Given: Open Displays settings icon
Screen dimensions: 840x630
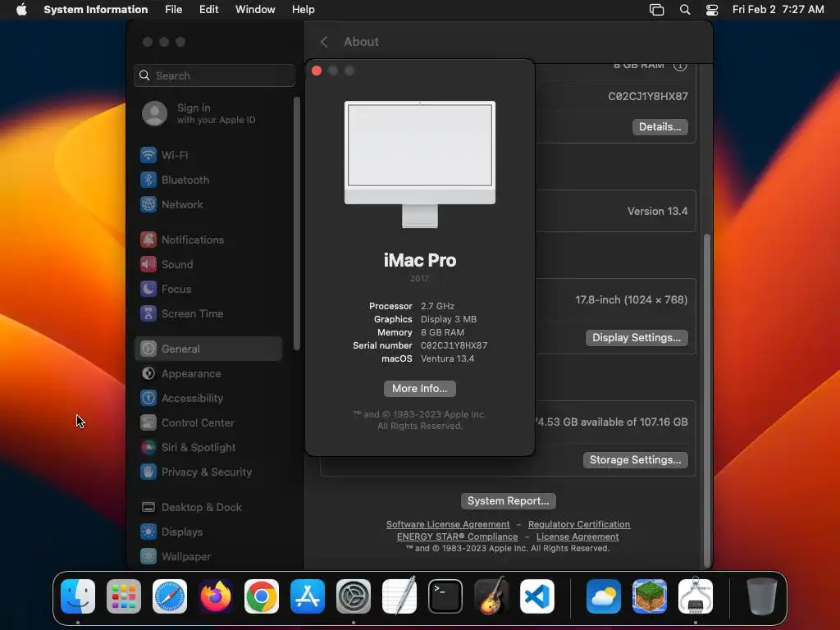Looking at the screenshot, I should point(148,532).
